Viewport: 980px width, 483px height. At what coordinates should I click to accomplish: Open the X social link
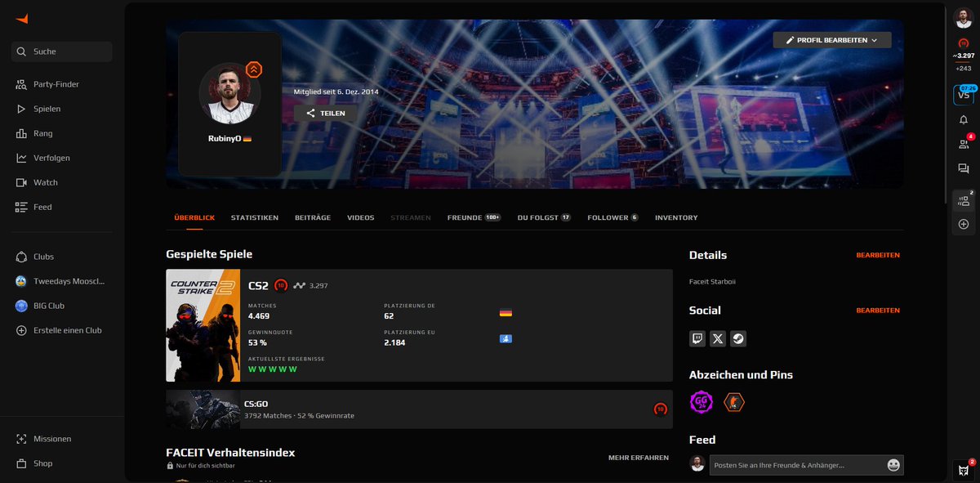click(x=718, y=338)
